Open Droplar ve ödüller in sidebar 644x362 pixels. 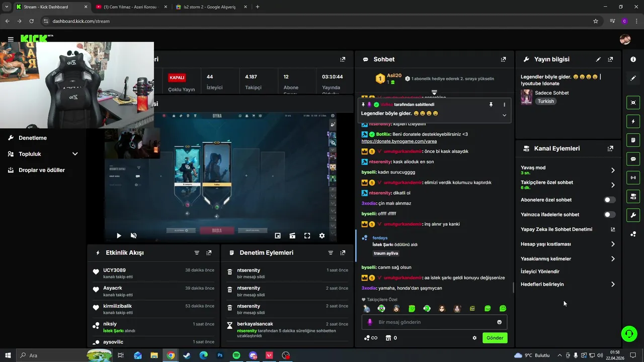click(42, 170)
